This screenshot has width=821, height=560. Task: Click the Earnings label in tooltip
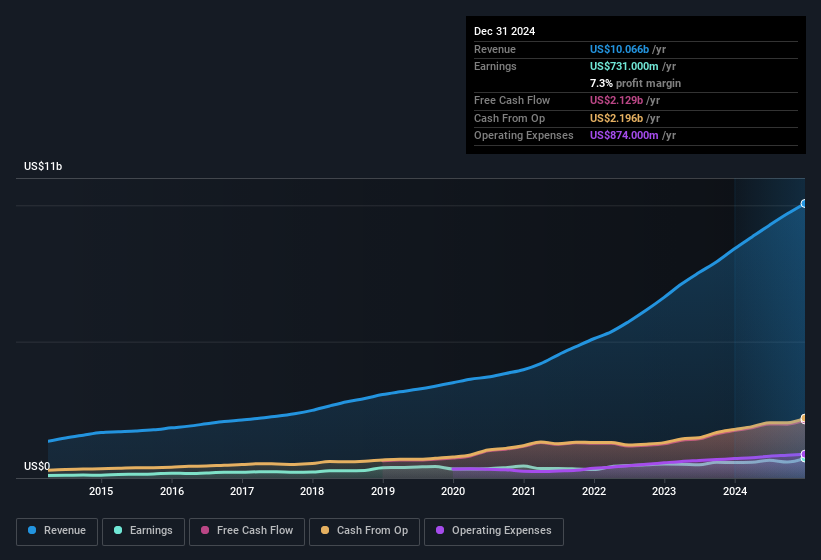click(495, 66)
